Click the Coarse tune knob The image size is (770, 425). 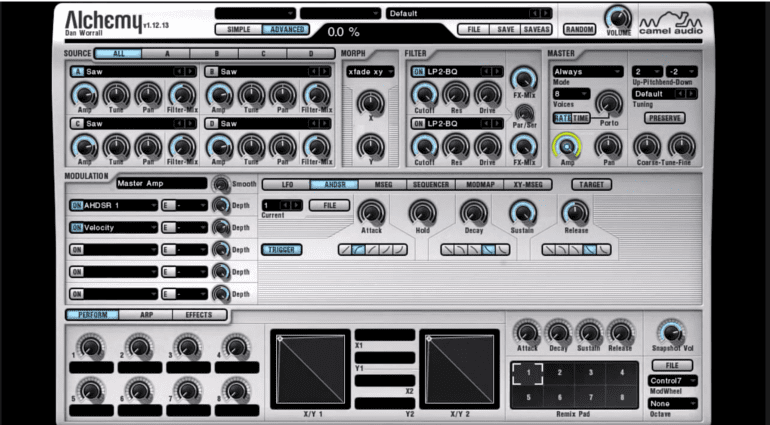647,146
